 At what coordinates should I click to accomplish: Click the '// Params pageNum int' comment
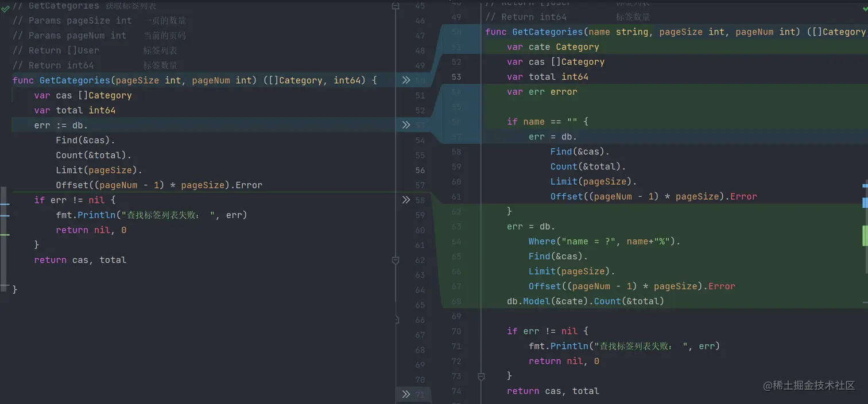point(69,36)
